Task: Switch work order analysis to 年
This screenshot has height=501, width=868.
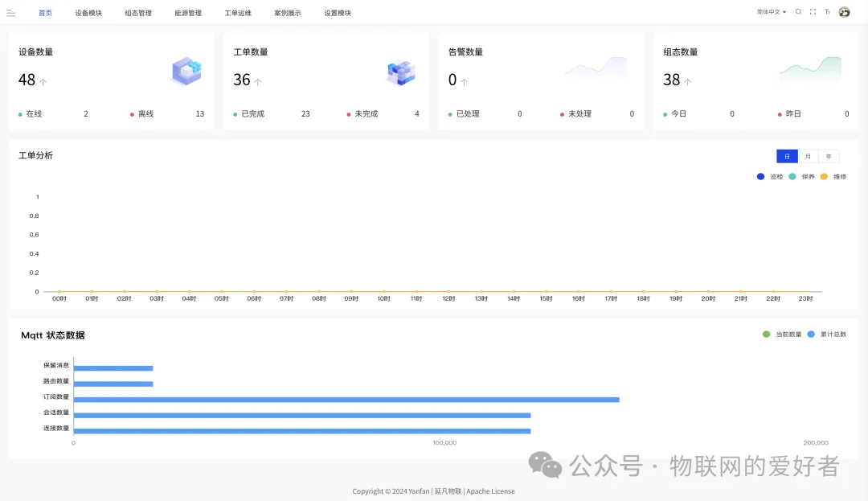Action: (x=829, y=156)
